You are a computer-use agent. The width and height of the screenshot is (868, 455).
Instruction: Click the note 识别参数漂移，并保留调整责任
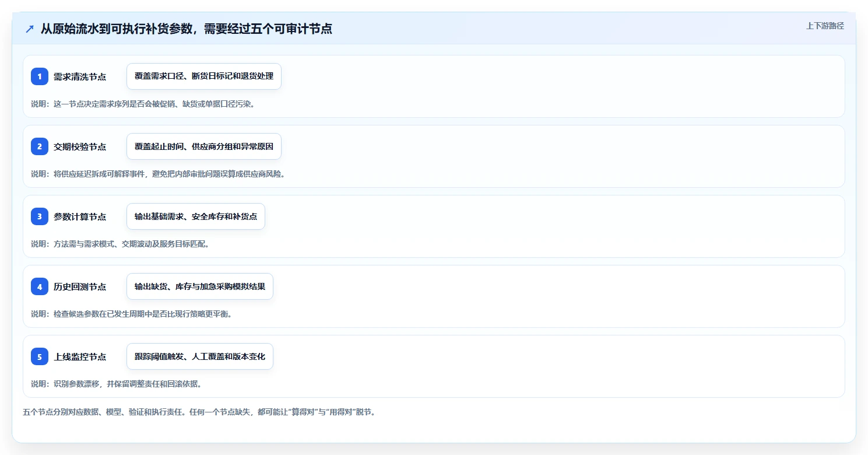tap(116, 384)
